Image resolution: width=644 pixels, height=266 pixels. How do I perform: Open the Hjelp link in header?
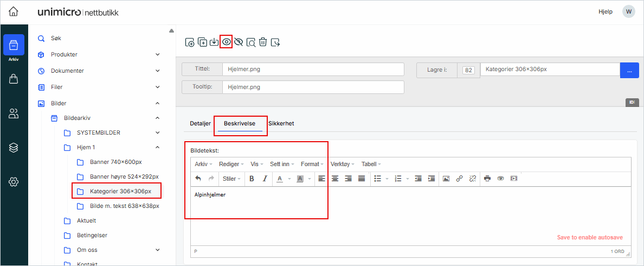tap(606, 11)
